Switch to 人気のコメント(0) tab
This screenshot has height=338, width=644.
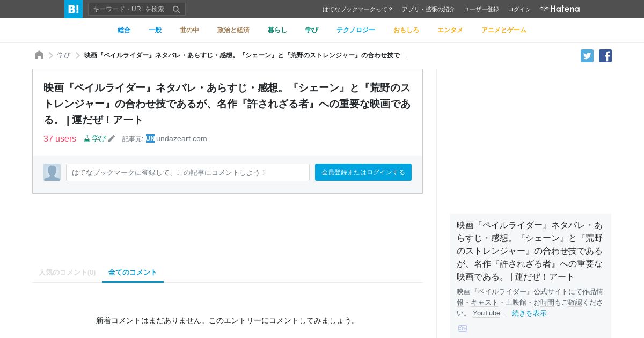click(x=67, y=272)
